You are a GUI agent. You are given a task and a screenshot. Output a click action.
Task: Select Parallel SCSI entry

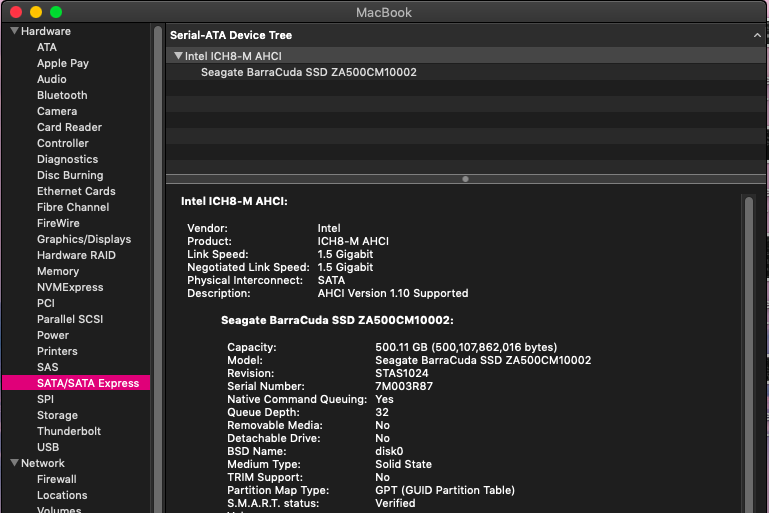coord(70,319)
